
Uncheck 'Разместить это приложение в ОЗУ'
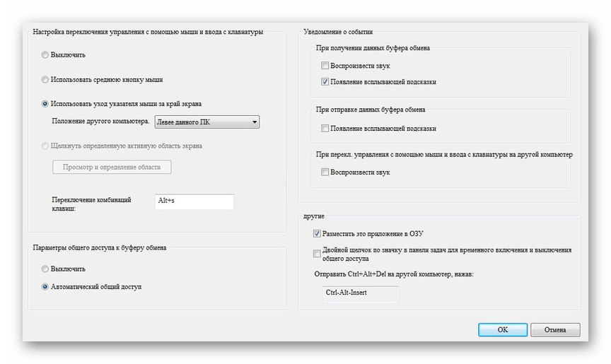click(x=317, y=233)
